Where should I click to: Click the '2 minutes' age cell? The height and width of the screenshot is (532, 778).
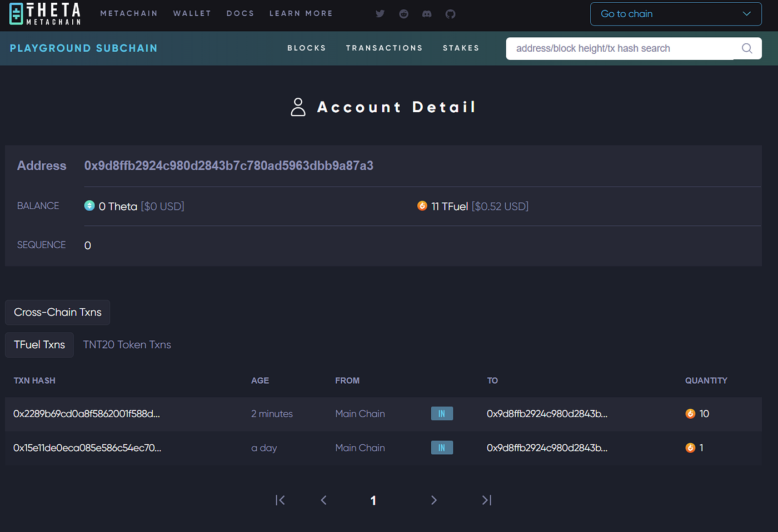[272, 414]
